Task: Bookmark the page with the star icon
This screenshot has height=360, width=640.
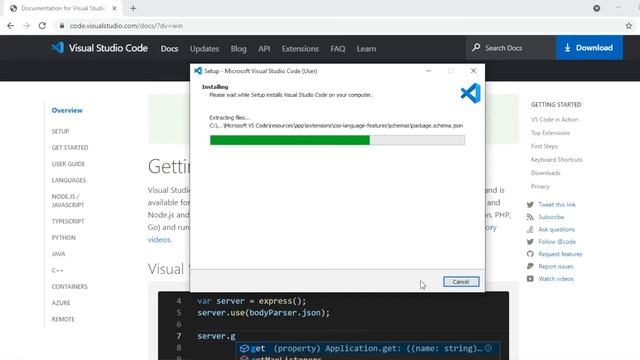Action: tap(629, 26)
